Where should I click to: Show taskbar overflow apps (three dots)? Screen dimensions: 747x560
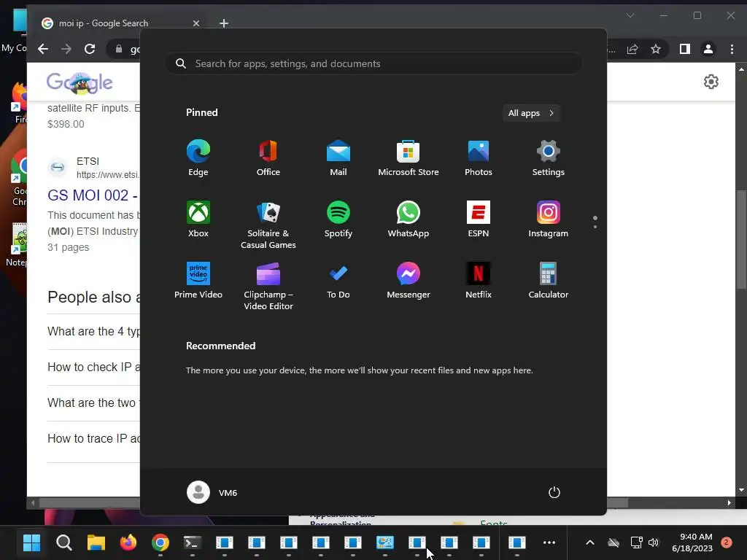549,542
